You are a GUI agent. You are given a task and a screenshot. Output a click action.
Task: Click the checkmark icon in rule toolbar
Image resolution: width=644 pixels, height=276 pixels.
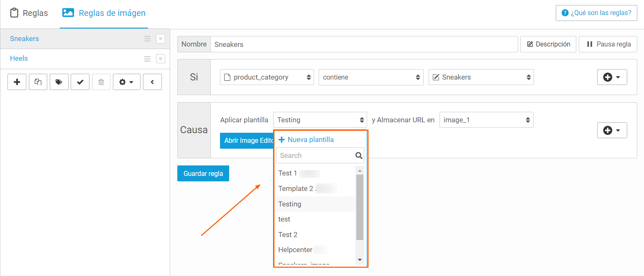[80, 82]
